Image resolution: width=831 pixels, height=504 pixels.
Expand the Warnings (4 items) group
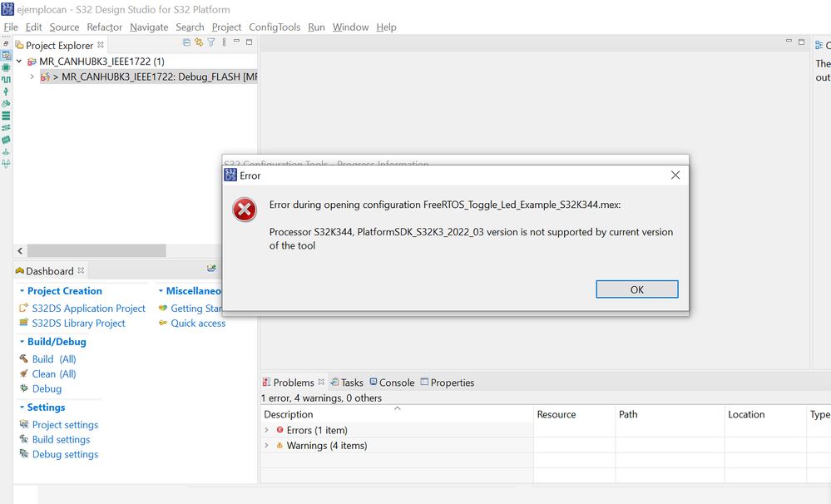(x=266, y=446)
